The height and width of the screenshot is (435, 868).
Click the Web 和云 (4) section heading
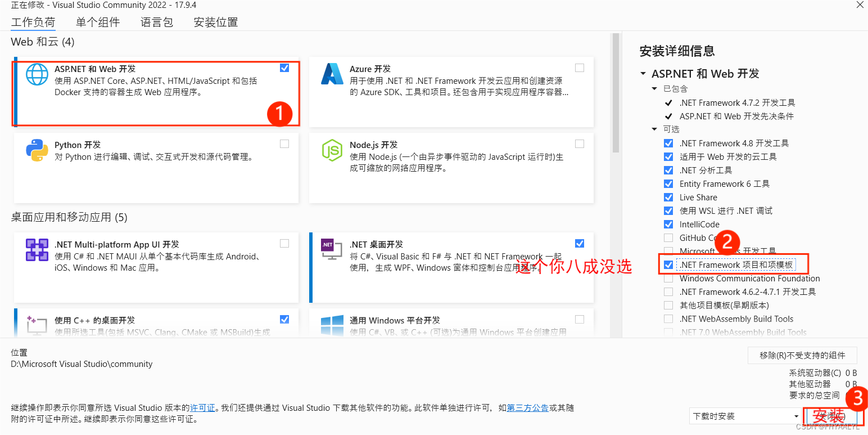pyautogui.click(x=43, y=42)
